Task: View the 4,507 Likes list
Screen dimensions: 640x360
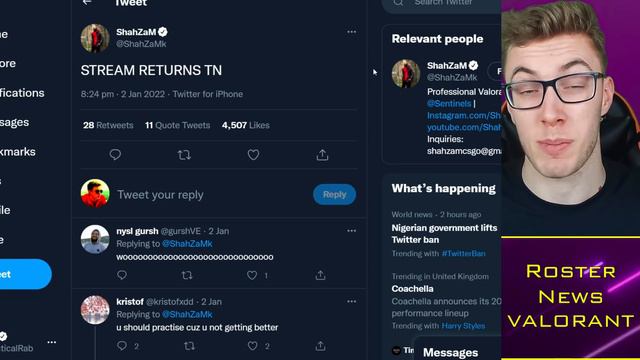Action: coord(246,125)
